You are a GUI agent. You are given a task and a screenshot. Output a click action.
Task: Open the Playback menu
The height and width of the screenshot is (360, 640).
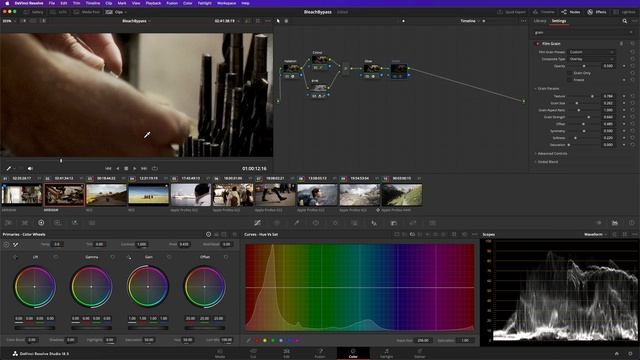(153, 3)
